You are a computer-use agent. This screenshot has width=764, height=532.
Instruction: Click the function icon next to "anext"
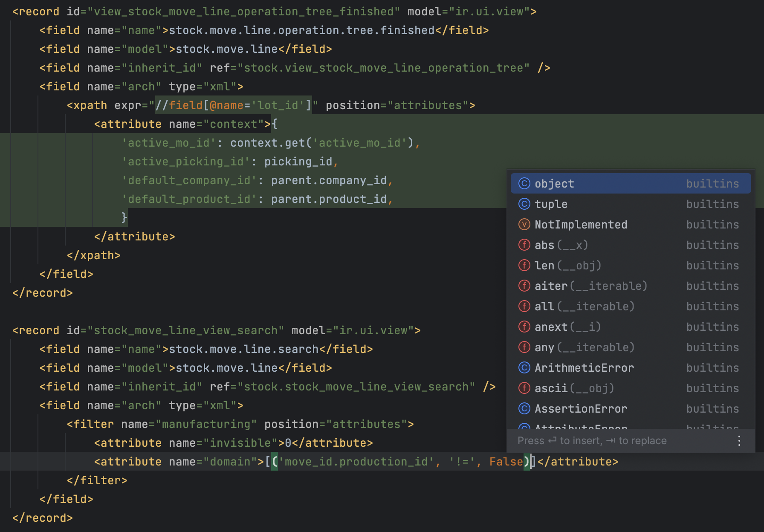(x=524, y=327)
